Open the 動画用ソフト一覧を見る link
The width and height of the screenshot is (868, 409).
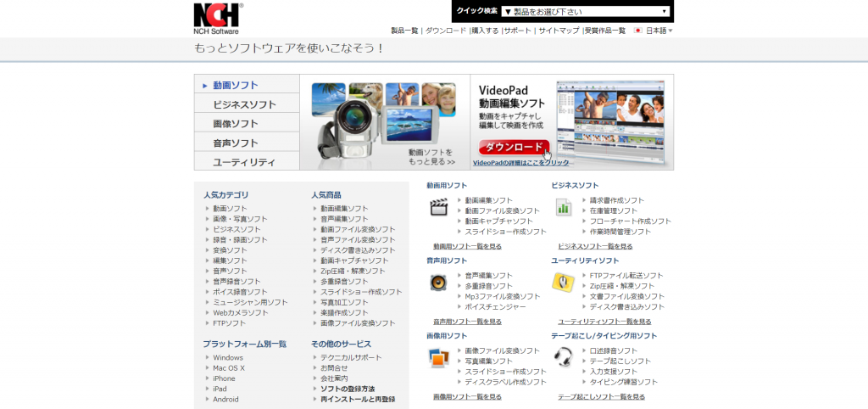tap(467, 246)
